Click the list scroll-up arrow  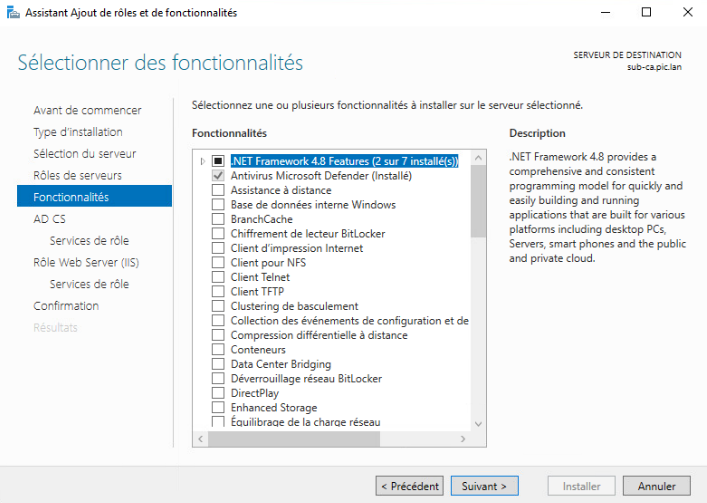tap(478, 158)
